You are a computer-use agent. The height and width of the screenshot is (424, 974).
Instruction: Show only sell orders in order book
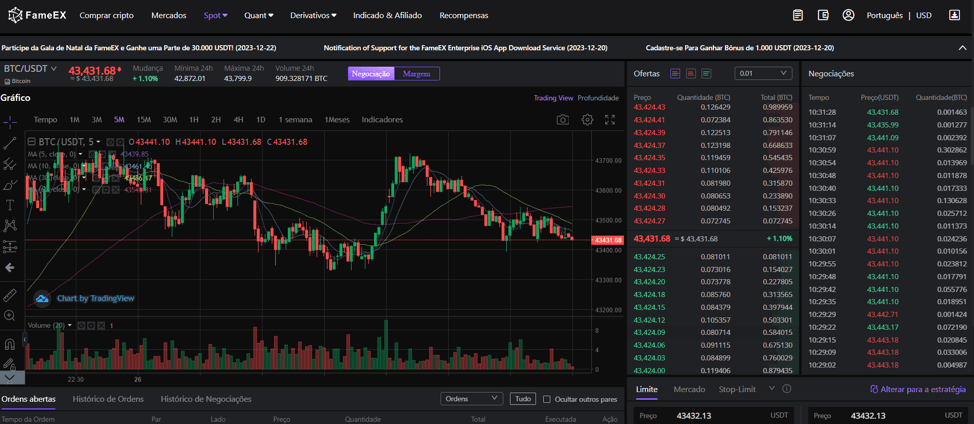pos(691,74)
